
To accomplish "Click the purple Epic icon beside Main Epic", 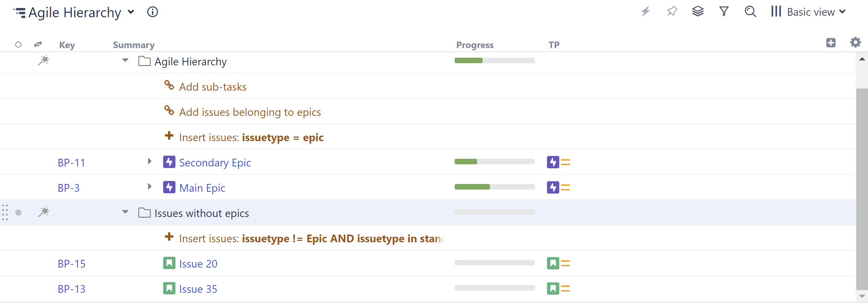I will 170,187.
